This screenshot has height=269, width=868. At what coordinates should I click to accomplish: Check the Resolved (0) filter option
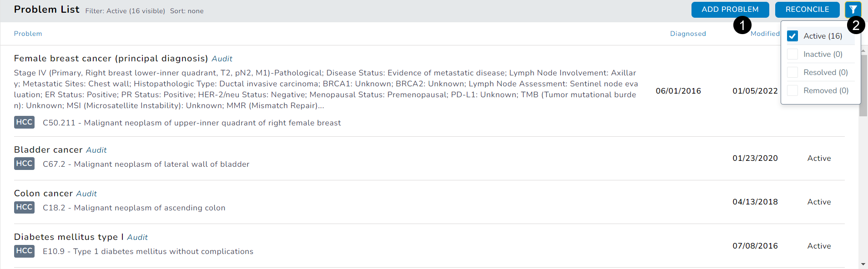click(x=792, y=72)
